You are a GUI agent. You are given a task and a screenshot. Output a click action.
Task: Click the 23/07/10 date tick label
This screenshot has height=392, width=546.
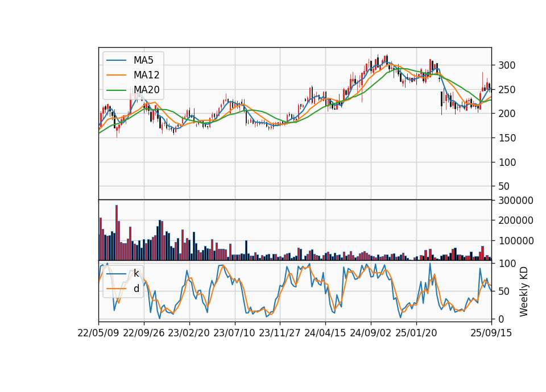[x=234, y=333]
